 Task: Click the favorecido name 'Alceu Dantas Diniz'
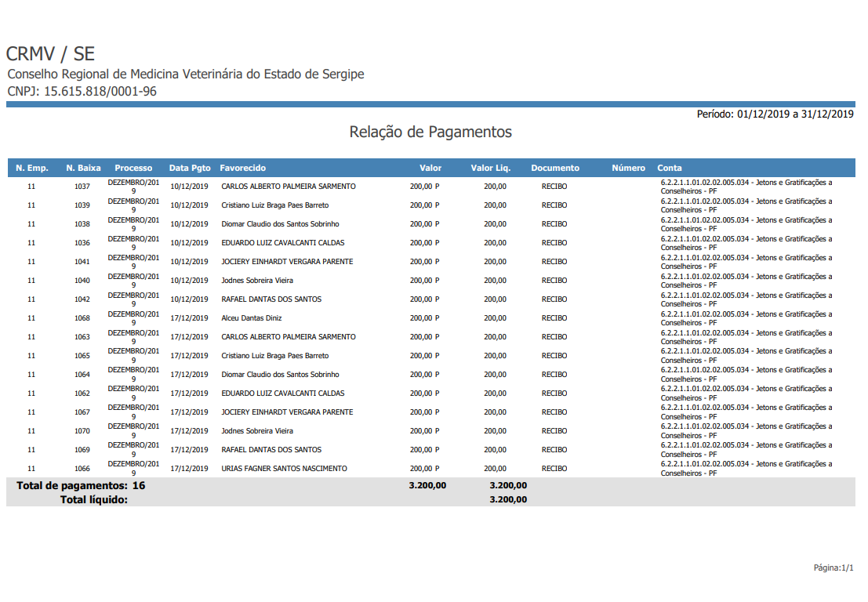pyautogui.click(x=252, y=318)
